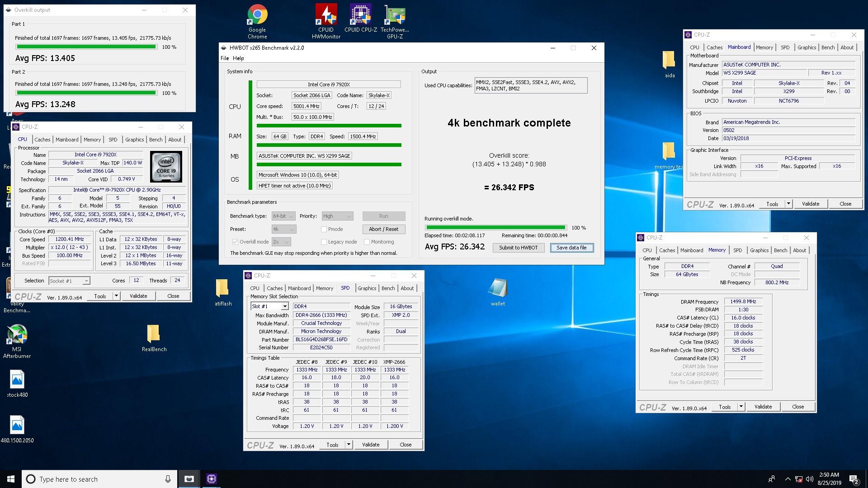Viewport: 868px width, 488px height.
Task: Open the Benchmark type 64-bit dropdown
Action: point(283,216)
